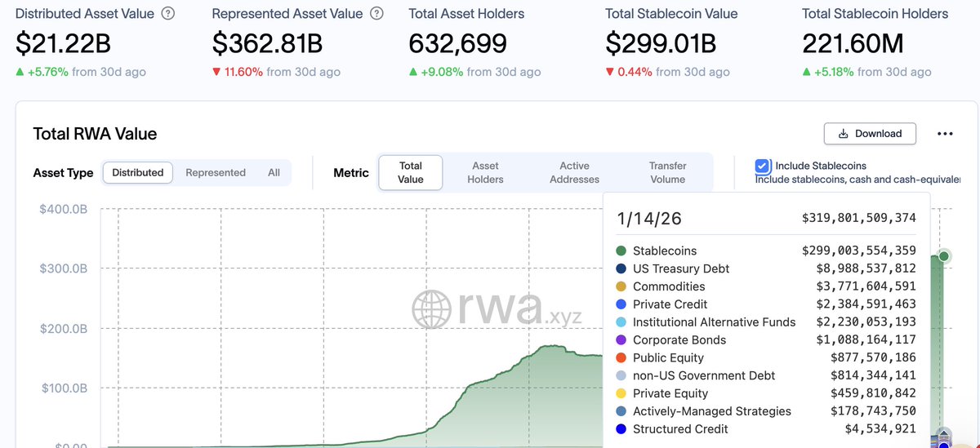
Task: Click the US Treasury Debt value $8,988,537,812
Action: 866,268
